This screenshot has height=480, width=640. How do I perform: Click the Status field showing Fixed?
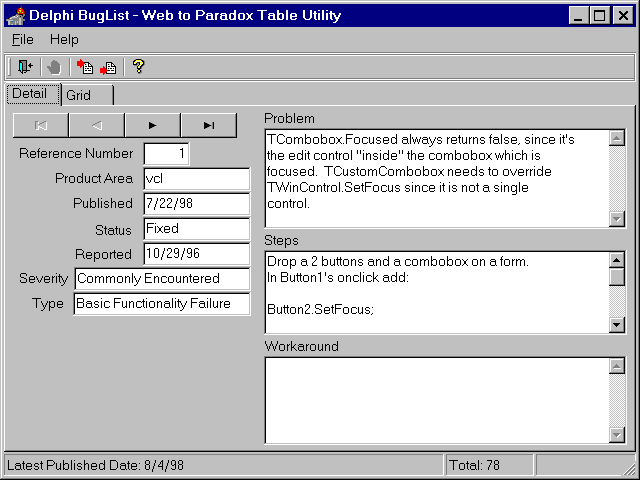tap(196, 229)
